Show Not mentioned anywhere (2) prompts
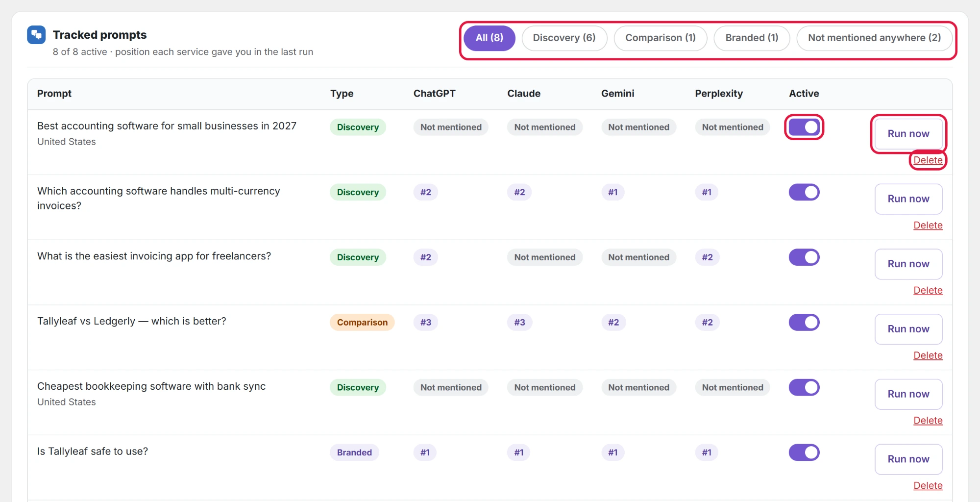This screenshot has width=980, height=502. [x=874, y=38]
